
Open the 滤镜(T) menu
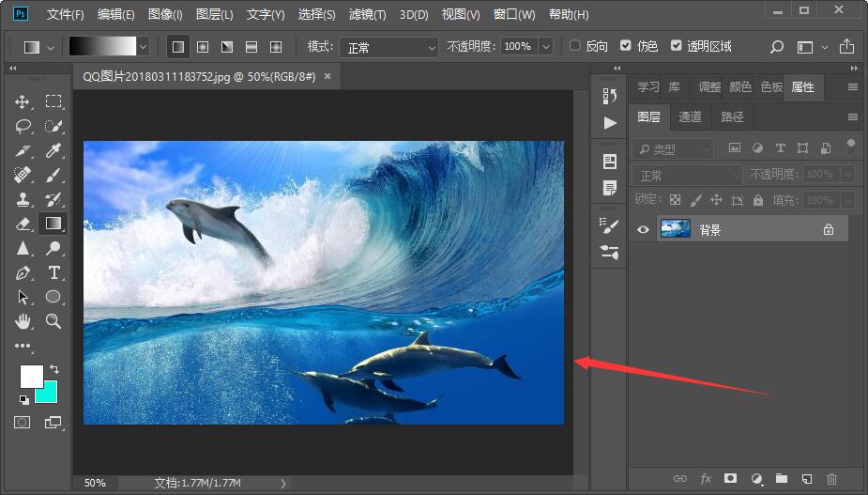[x=367, y=14]
